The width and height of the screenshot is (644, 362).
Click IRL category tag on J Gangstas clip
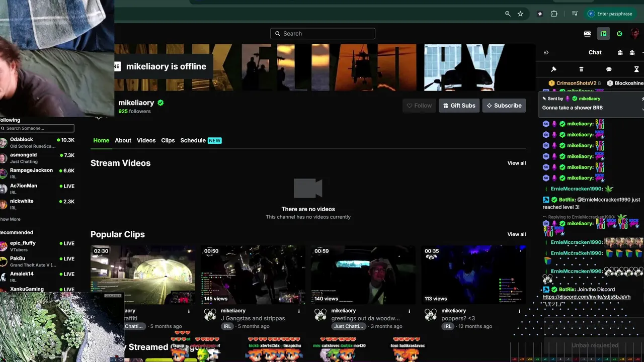point(227,326)
